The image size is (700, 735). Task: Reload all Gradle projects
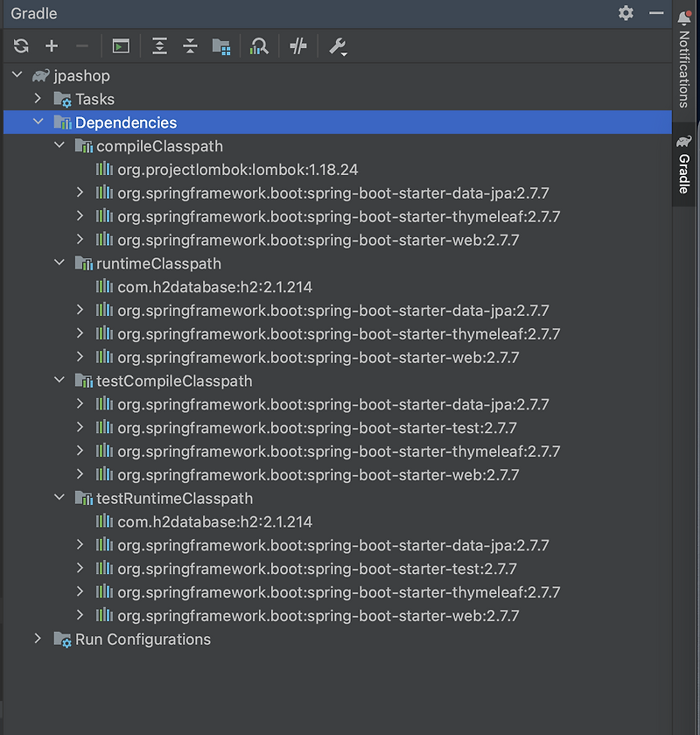20,45
